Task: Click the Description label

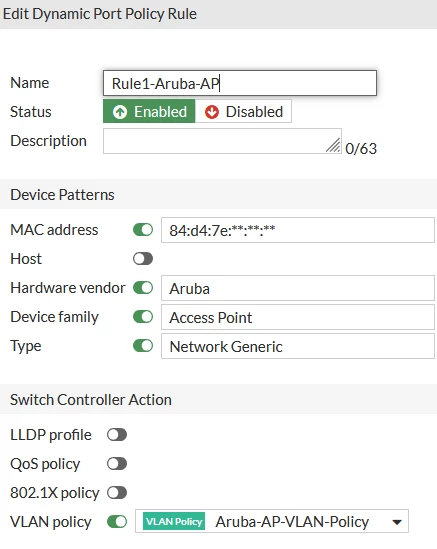Action: 48,141
